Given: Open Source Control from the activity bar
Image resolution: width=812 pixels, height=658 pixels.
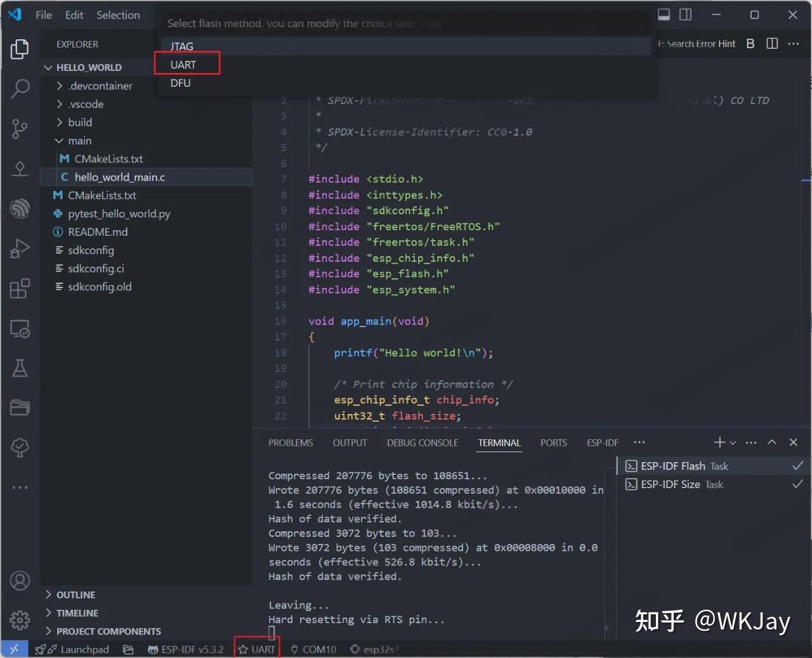Looking at the screenshot, I should pos(20,129).
